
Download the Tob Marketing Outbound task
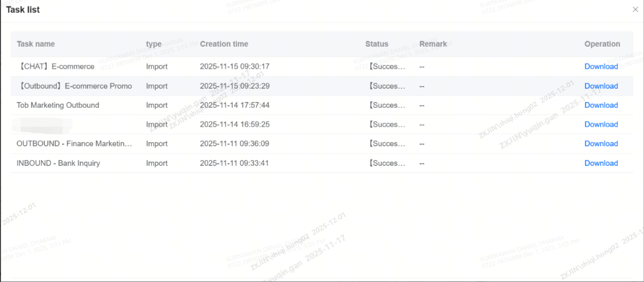[601, 105]
